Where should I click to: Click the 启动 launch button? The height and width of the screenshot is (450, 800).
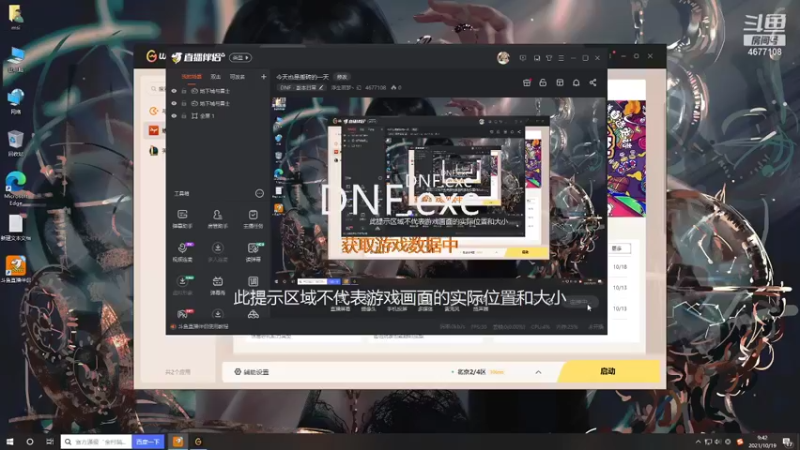608,371
